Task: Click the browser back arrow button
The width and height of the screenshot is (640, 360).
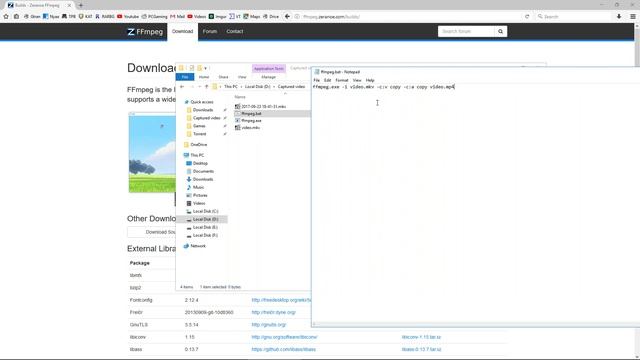Action: (287, 16)
